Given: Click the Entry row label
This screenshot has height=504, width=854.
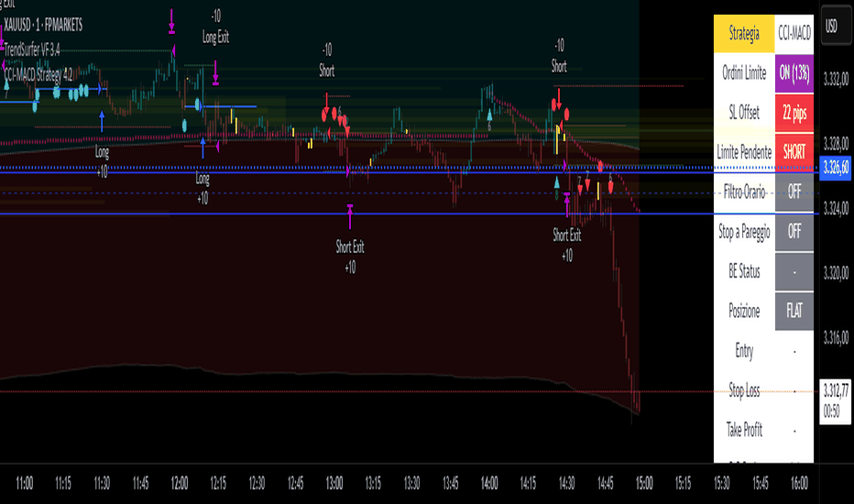Looking at the screenshot, I should (744, 351).
